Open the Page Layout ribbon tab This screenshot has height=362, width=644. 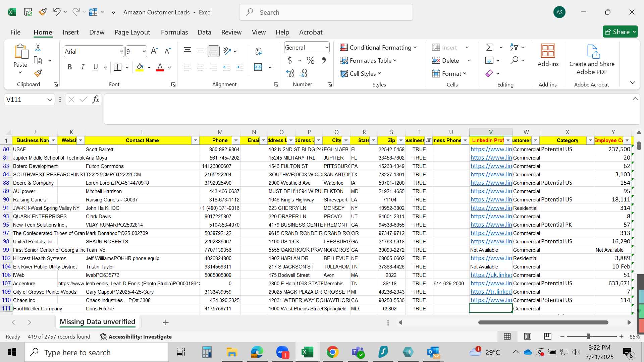coord(132,32)
